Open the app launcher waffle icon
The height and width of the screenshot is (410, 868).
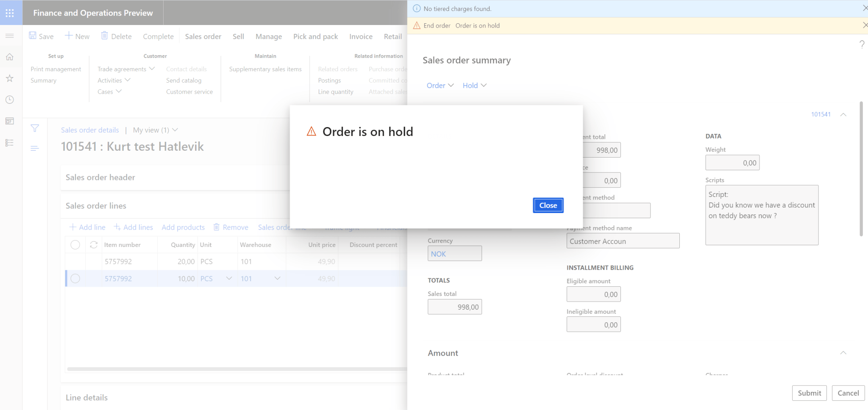coord(10,13)
